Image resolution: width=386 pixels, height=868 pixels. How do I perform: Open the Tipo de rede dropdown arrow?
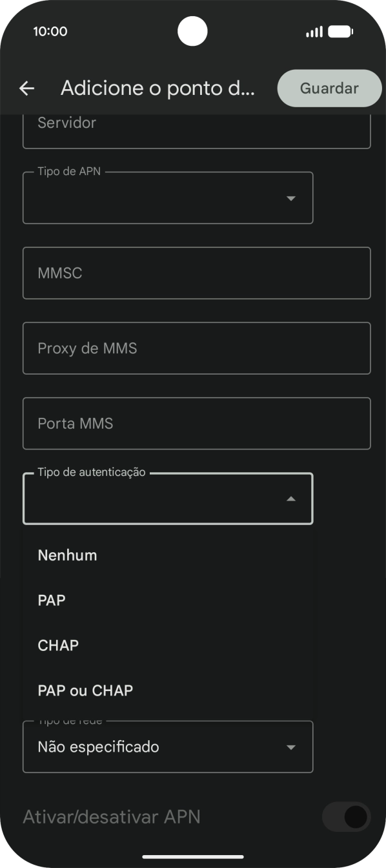tap(291, 747)
